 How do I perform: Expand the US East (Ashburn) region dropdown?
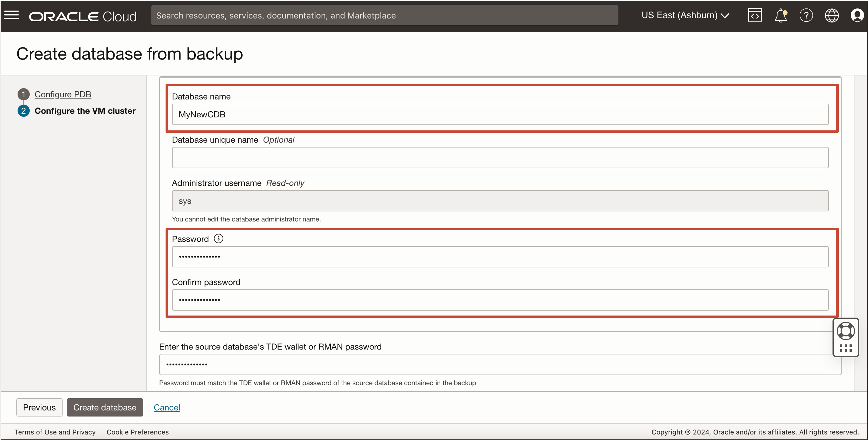click(x=685, y=15)
